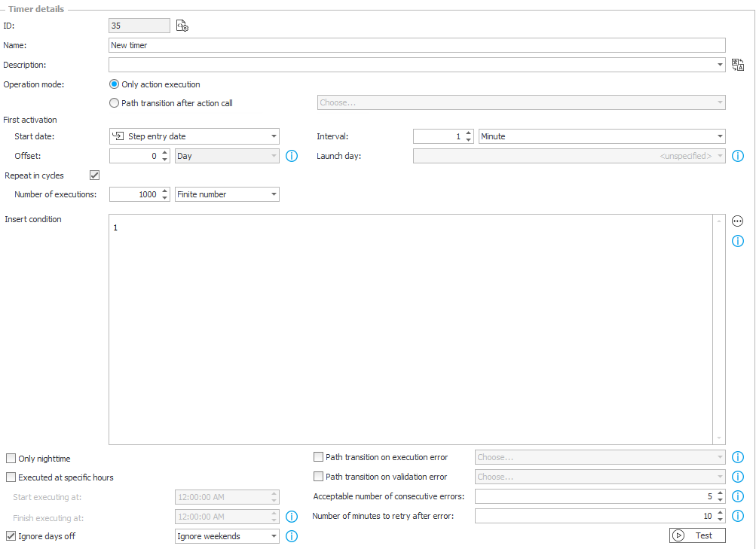Open the Start date dropdown

point(194,136)
